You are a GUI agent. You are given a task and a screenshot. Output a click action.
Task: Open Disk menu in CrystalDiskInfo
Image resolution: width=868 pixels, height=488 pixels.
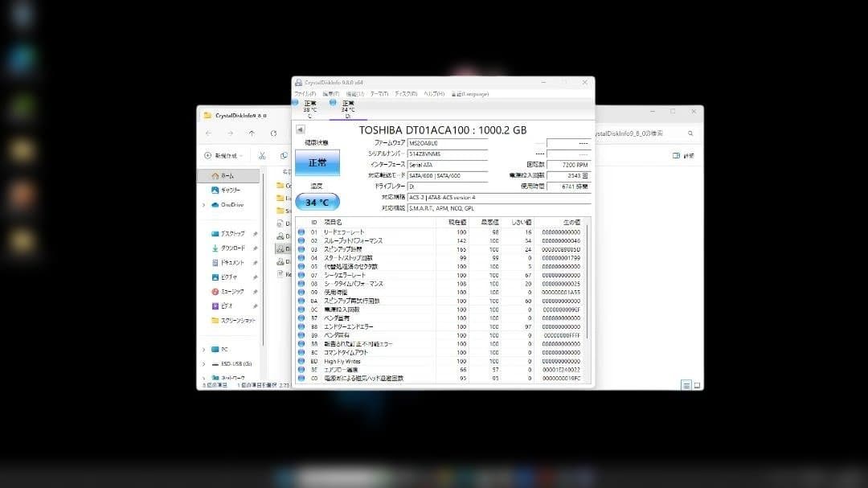406,94
